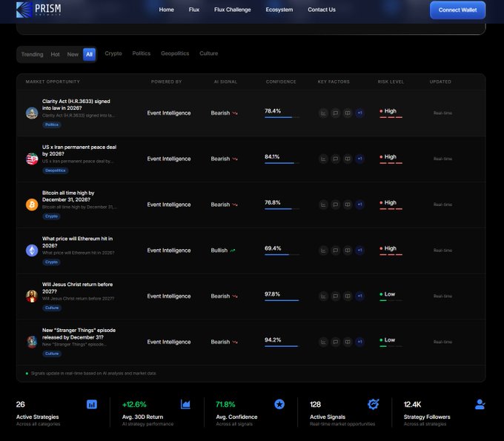
Task: Click the Capitol building avatar icon
Action: click(32, 113)
